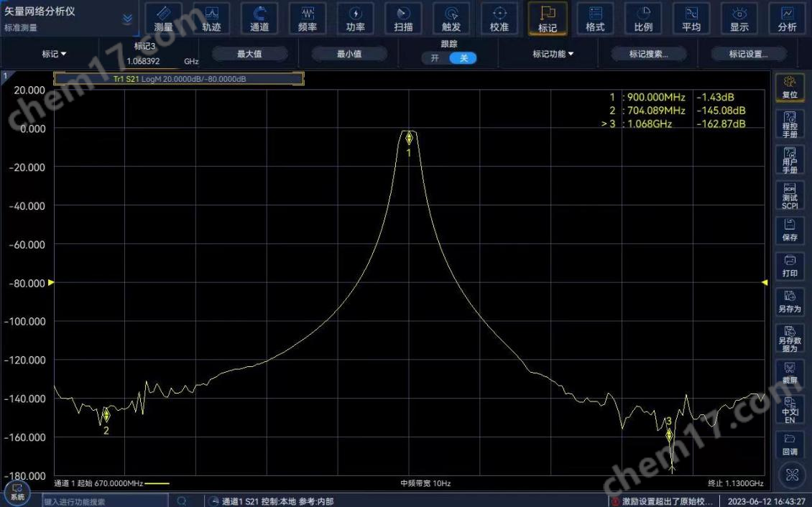The height and width of the screenshot is (507, 812).
Task: Open the 校准 (Calibration) toolbar icon
Action: tap(499, 19)
